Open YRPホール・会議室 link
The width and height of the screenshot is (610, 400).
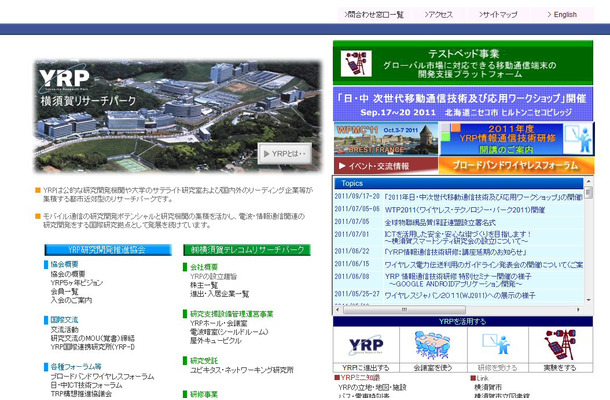219,323
